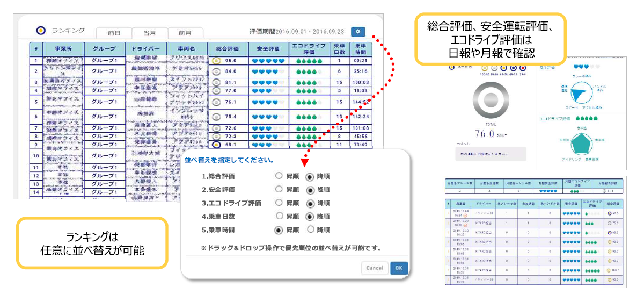Open ranking settings gear icon
The width and height of the screenshot is (644, 294).
click(358, 32)
